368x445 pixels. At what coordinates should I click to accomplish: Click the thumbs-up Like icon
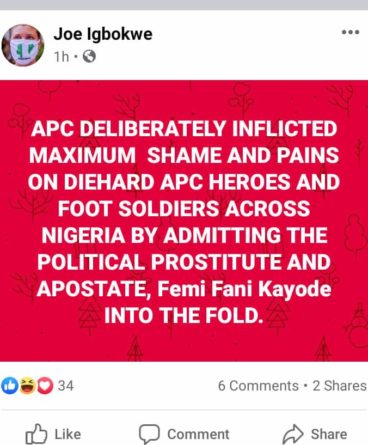point(36,434)
